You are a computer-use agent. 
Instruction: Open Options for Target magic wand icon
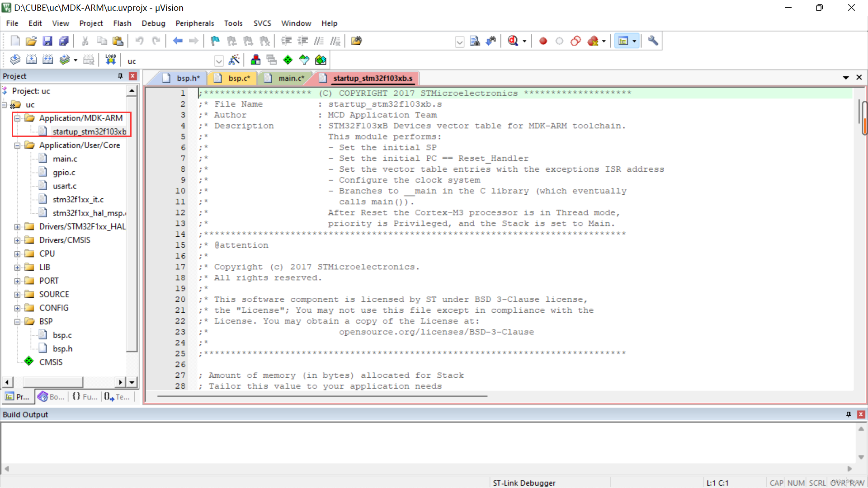tap(234, 60)
